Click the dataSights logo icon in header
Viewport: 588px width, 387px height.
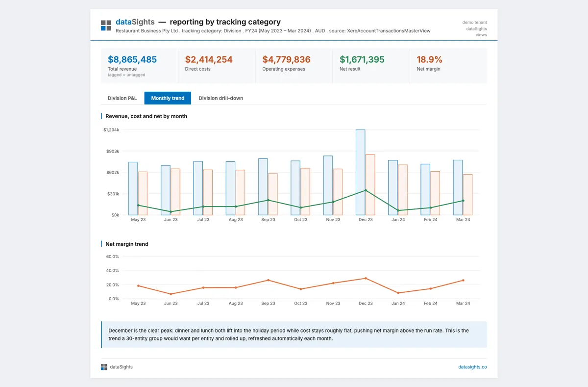click(106, 26)
